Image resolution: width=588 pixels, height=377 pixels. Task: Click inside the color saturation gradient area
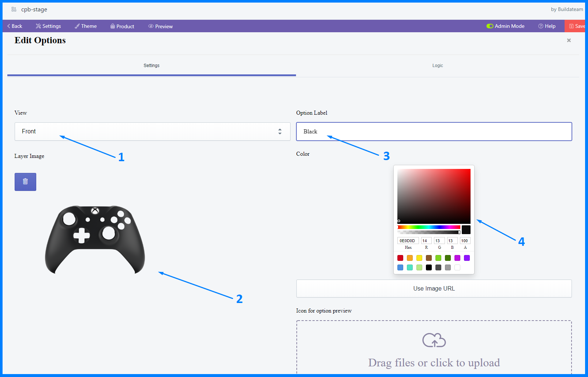tap(434, 196)
